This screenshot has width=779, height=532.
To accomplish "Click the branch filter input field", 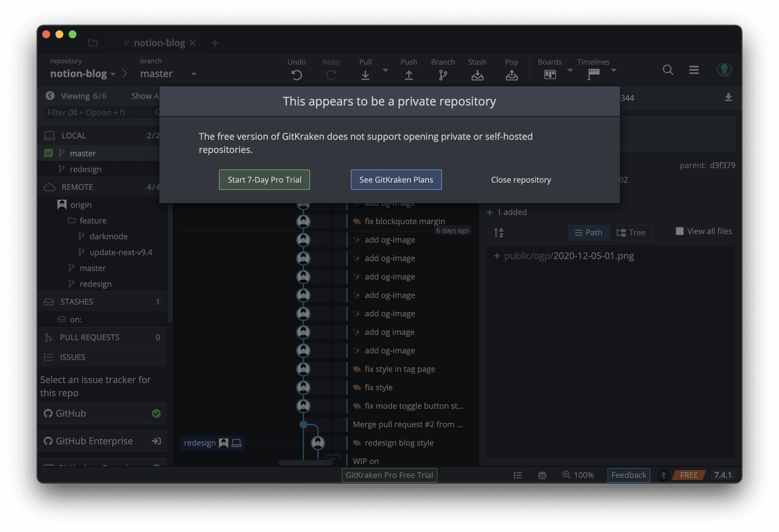I will click(101, 112).
